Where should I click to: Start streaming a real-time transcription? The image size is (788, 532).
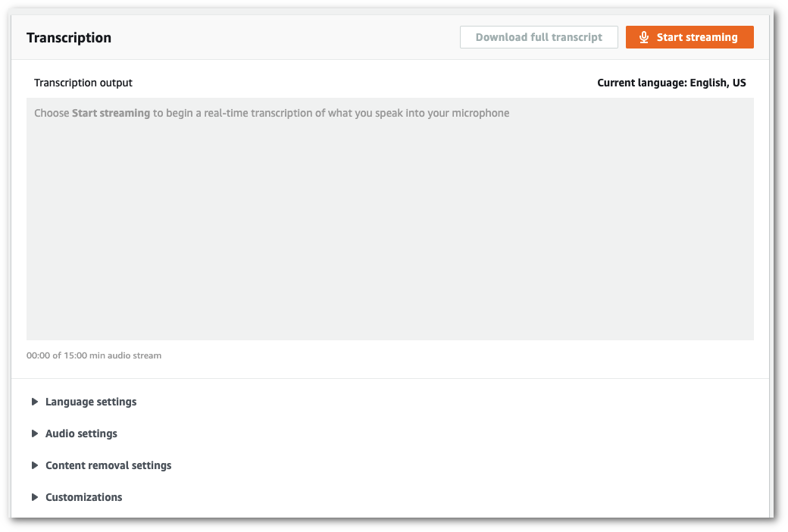click(689, 36)
